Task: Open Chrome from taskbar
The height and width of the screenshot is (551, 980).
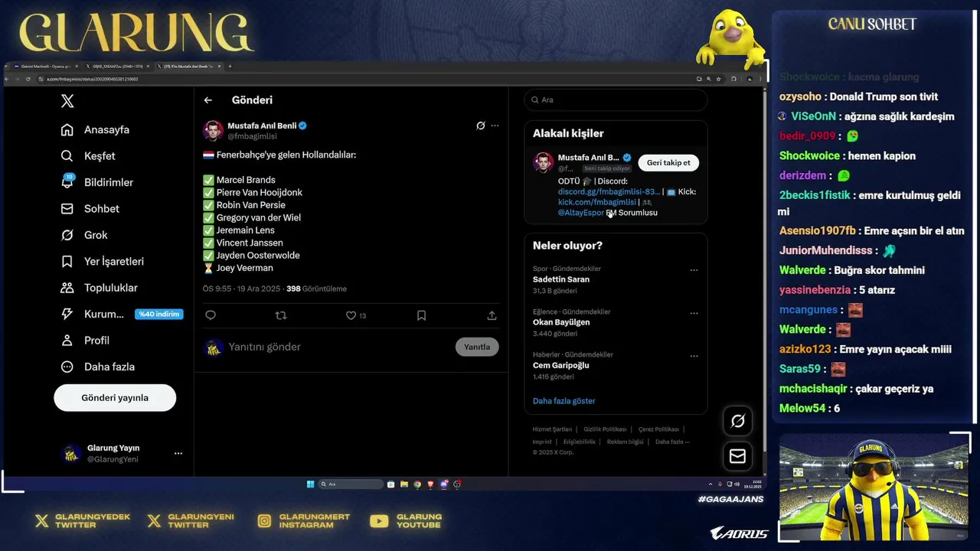Action: coord(417,484)
